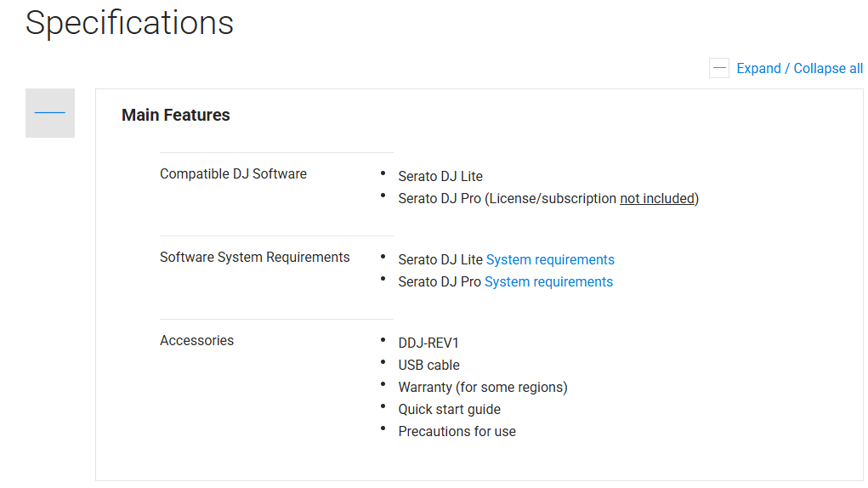The width and height of the screenshot is (868, 488).
Task: Click the underlined "not included" text
Action: pyautogui.click(x=656, y=199)
